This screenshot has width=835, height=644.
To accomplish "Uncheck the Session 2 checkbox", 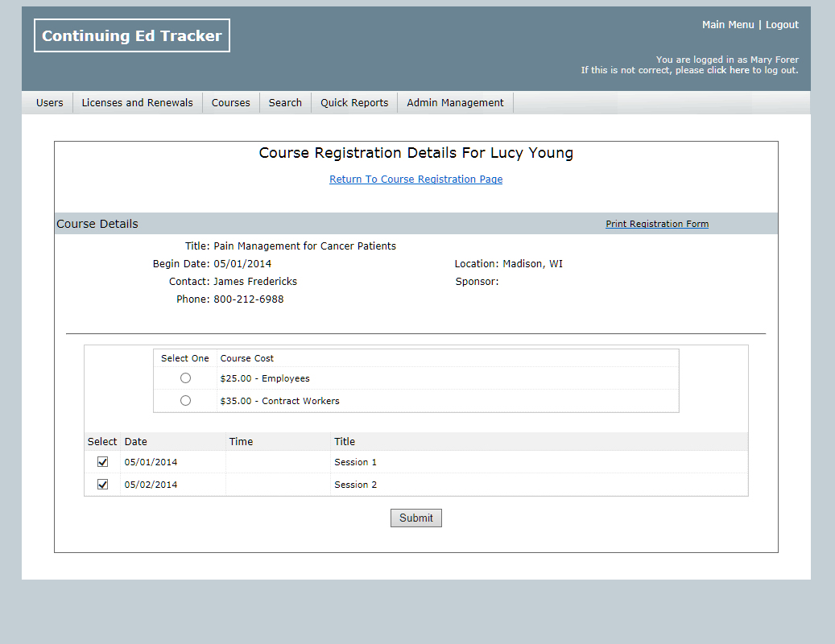I will (x=102, y=485).
